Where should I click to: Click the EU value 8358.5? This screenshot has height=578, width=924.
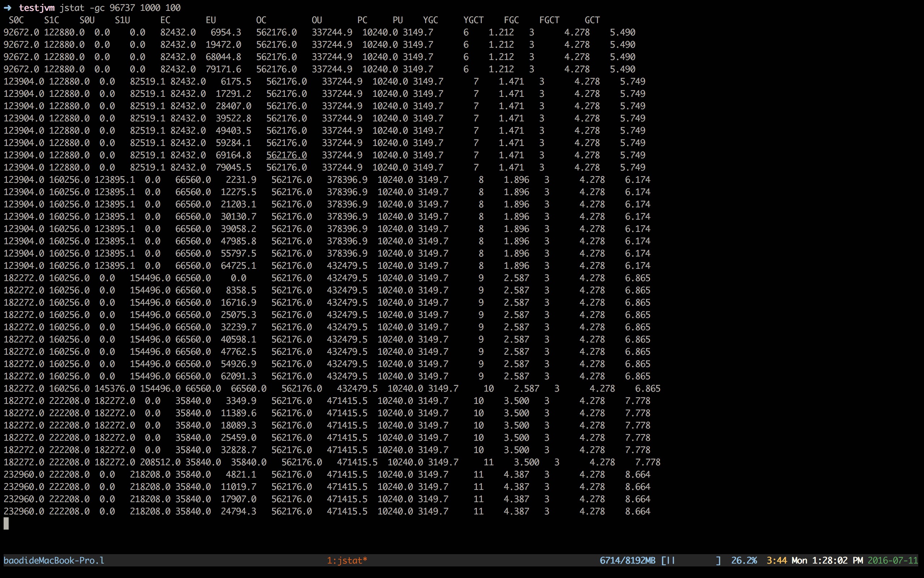[x=241, y=290]
